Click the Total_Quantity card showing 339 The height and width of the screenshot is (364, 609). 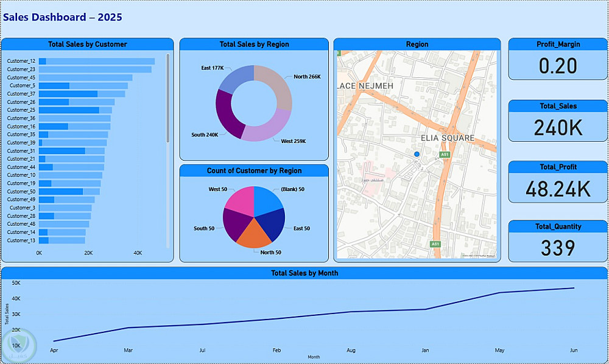click(x=558, y=241)
